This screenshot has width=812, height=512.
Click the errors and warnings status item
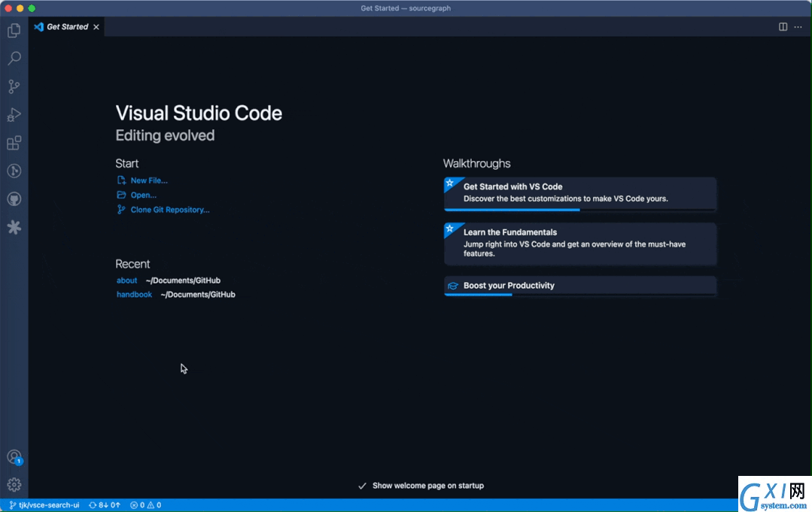(145, 505)
